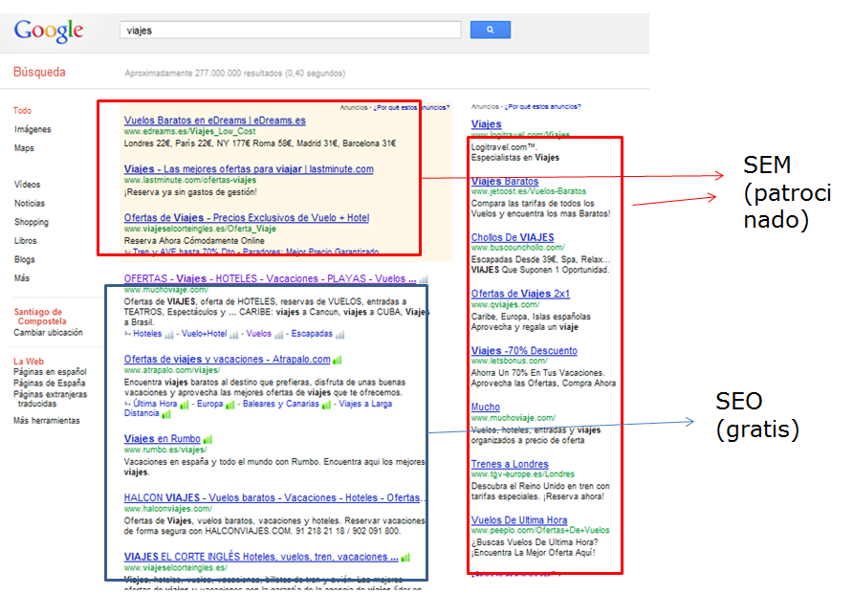The height and width of the screenshot is (616, 853).
Task: Click the Aproximadamente 277.000.000 resultados text
Action: [235, 73]
